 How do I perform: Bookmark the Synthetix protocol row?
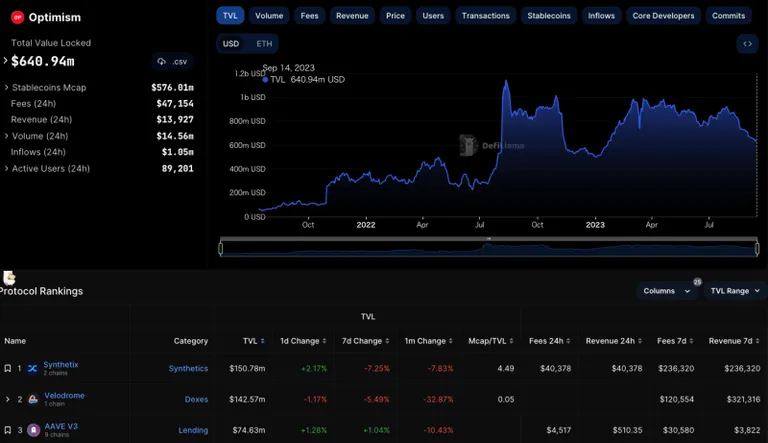8,368
